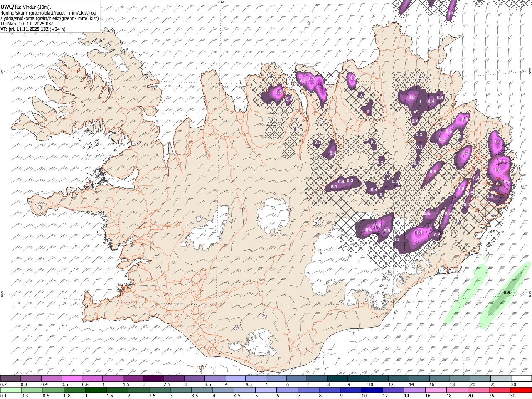
Task: Click the 'IT: Mán. 10. 11. 2025 03Z' line
Action: click(x=27, y=24)
